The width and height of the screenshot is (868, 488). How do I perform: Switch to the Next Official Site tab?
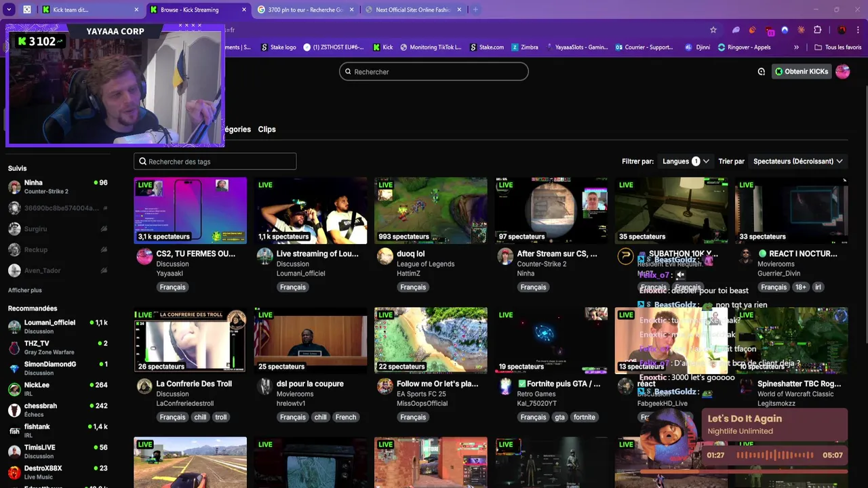[x=414, y=9]
